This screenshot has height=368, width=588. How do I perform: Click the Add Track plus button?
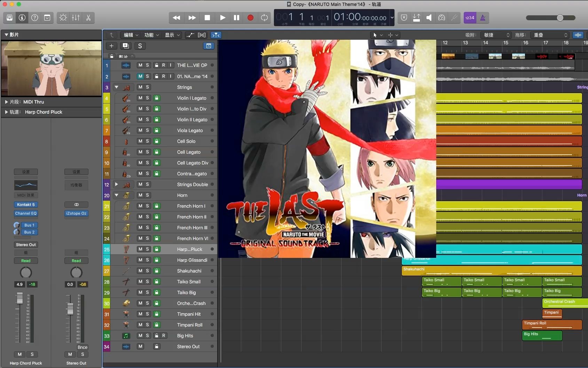[111, 46]
